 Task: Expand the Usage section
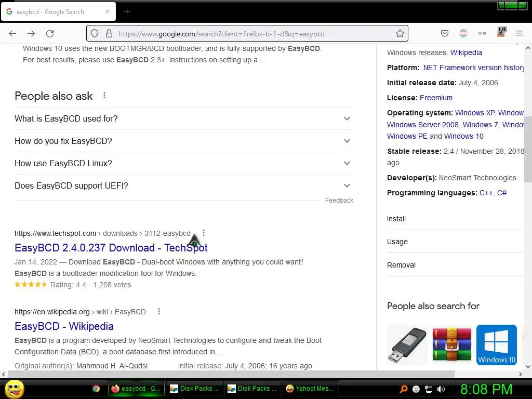455,242
